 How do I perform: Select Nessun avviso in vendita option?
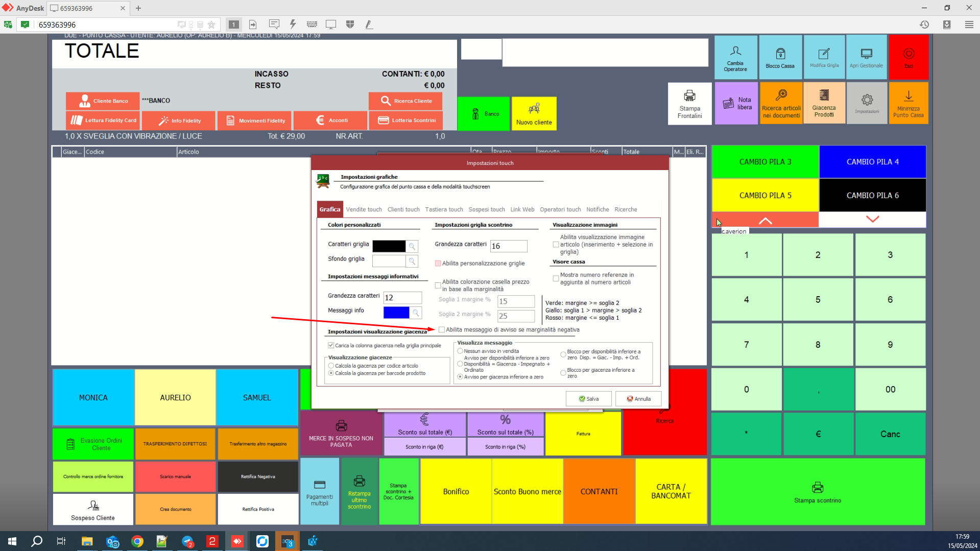[x=460, y=351]
